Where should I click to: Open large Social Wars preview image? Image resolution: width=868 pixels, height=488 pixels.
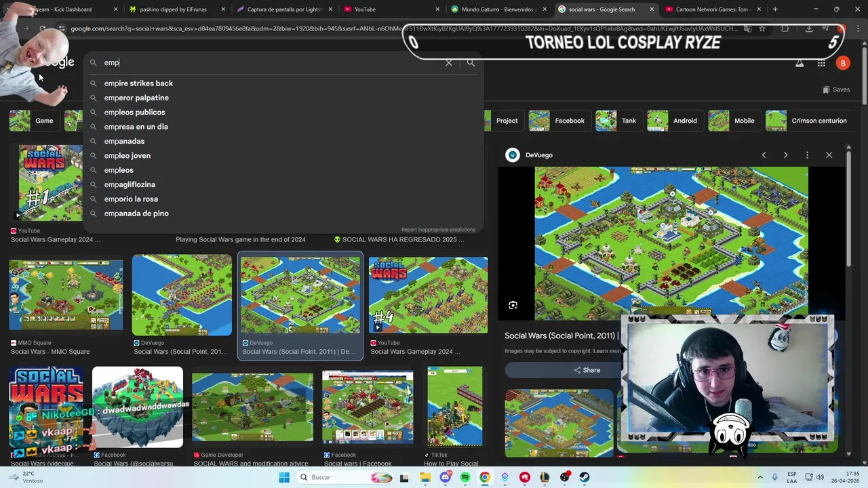click(x=671, y=244)
